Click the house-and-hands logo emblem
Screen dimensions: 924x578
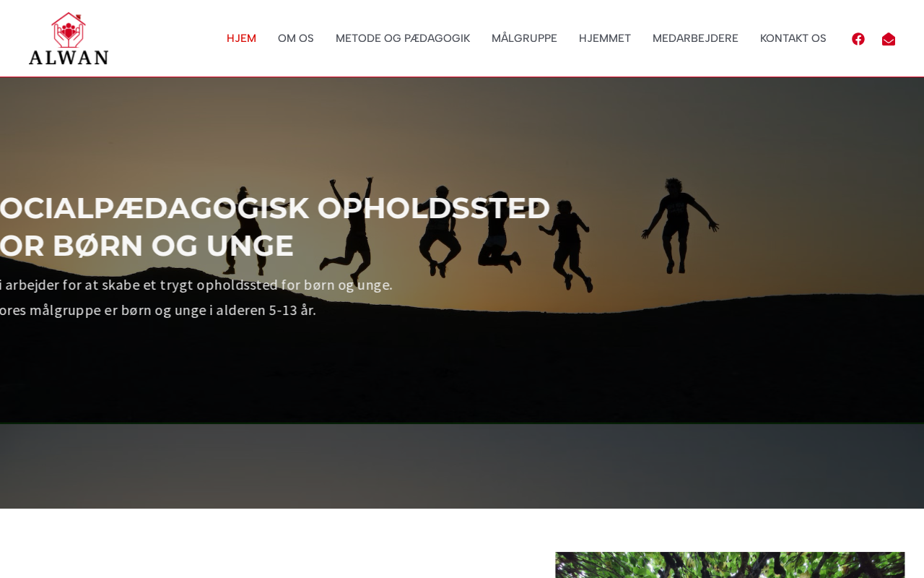68,30
